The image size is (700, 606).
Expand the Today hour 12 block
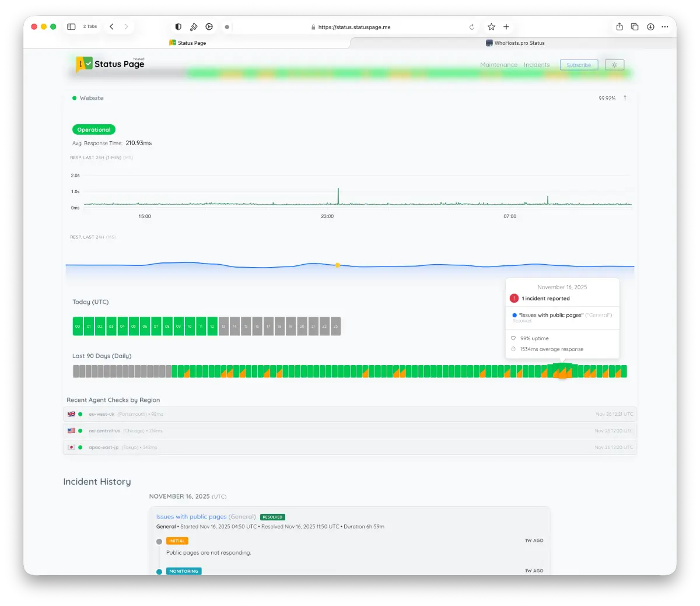(212, 326)
